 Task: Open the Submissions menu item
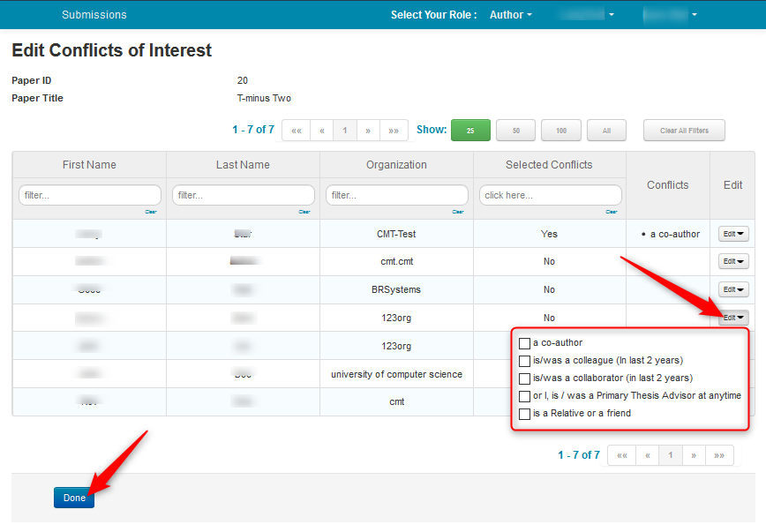click(x=94, y=15)
